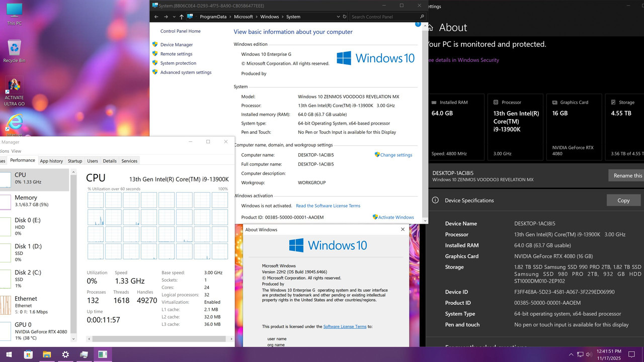
Task: Select GPU 0 NVIDIA GeForce RTX 4080
Action: (x=34, y=331)
